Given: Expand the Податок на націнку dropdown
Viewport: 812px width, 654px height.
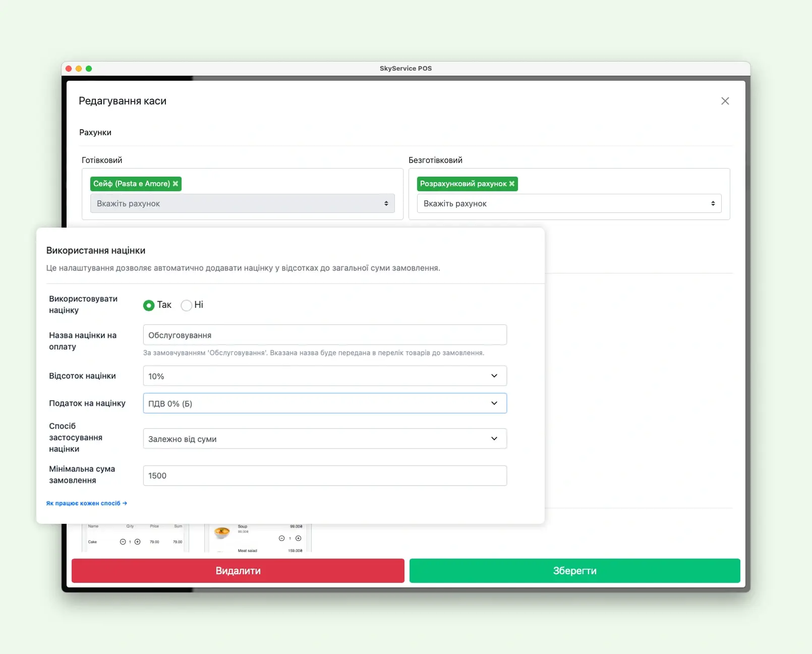Looking at the screenshot, I should point(325,403).
